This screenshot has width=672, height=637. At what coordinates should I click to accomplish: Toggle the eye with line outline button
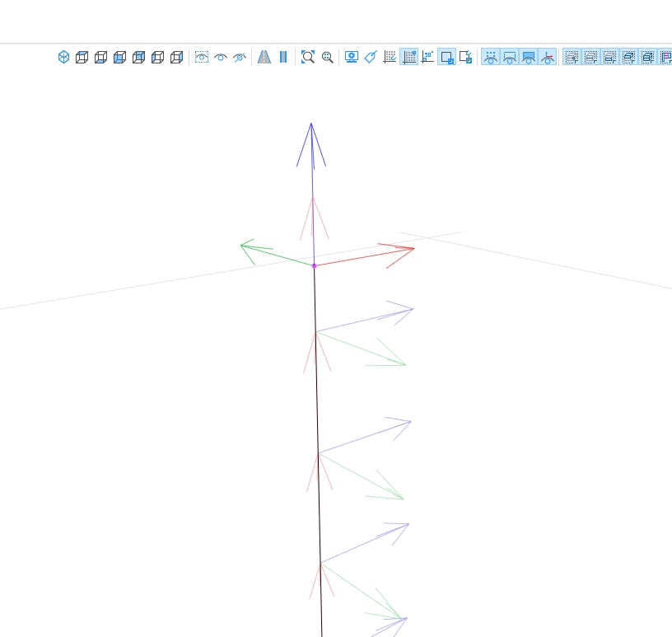pos(510,57)
